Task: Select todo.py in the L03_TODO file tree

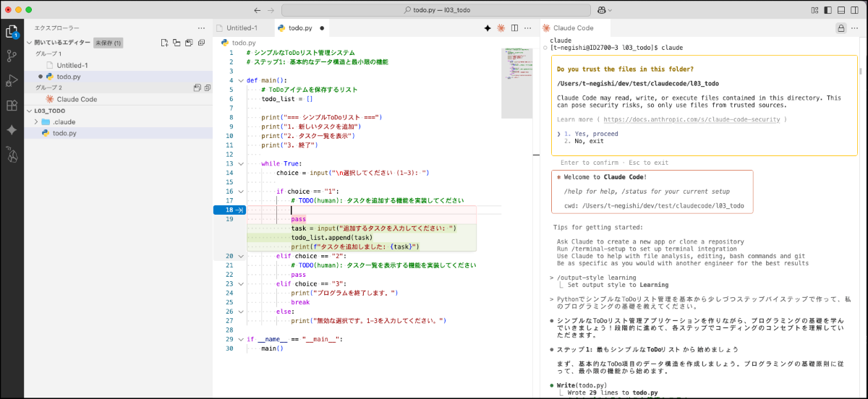Action: pos(64,133)
